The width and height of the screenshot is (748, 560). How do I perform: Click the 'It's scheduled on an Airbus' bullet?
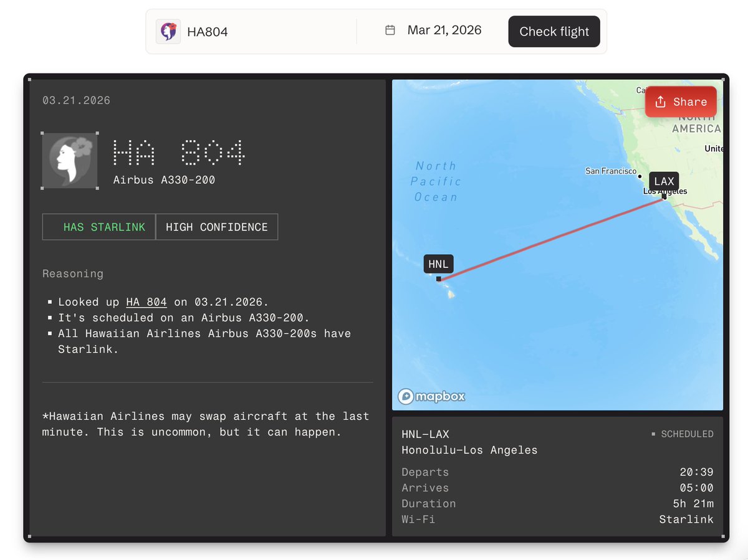click(184, 318)
